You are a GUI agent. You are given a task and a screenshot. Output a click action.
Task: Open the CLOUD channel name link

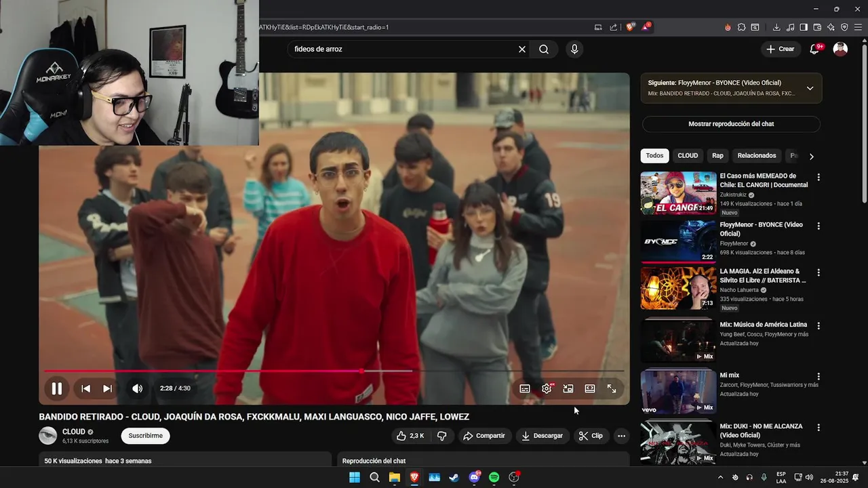pos(74,432)
